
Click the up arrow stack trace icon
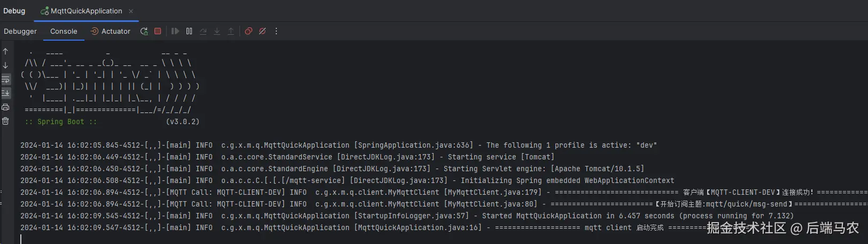(x=5, y=51)
